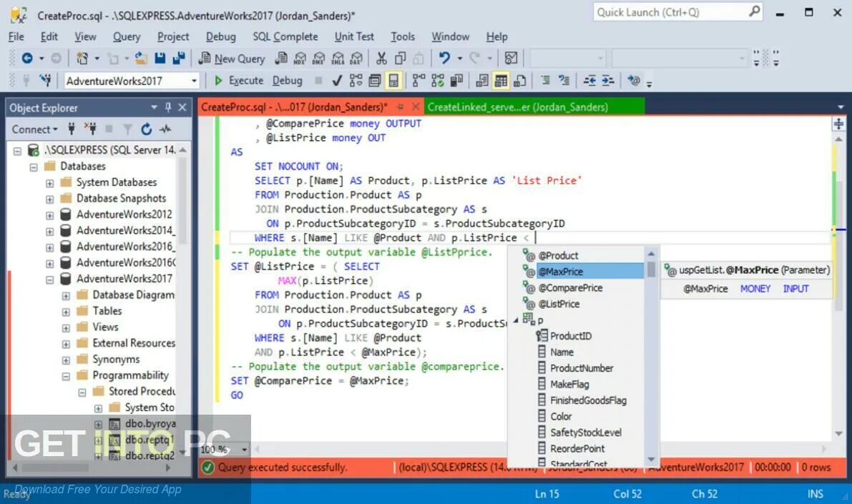Viewport: 852px width, 504px height.
Task: Open the Unit Test menu
Action: coord(354,36)
